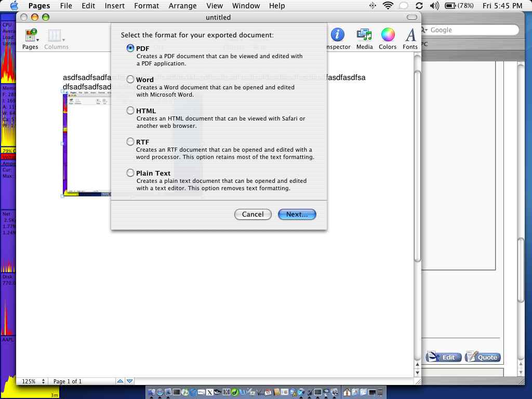Screen dimensions: 532x399
Task: Click inside the Google search field
Action: pyautogui.click(x=472, y=30)
